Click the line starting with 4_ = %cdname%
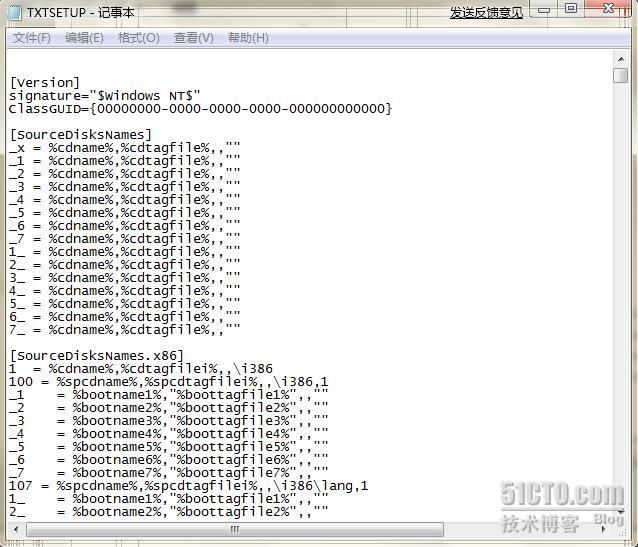The image size is (638, 547). (x=125, y=291)
